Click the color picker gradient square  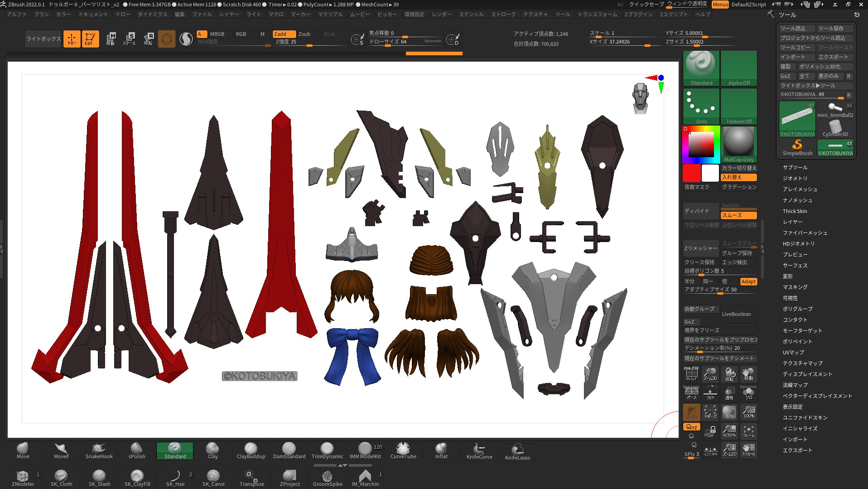point(701,145)
